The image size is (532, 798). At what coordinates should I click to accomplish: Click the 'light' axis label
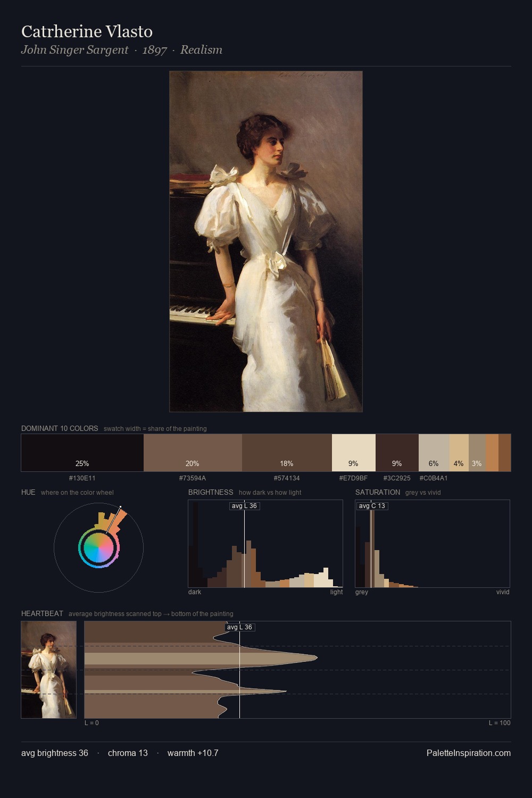pyautogui.click(x=336, y=592)
